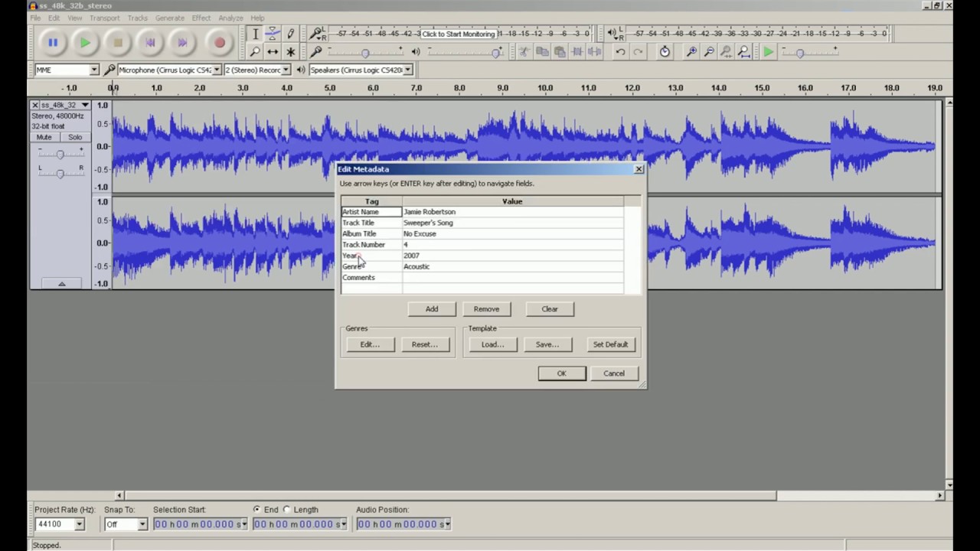
Task: Open the Project Rate dropdown
Action: pos(79,524)
